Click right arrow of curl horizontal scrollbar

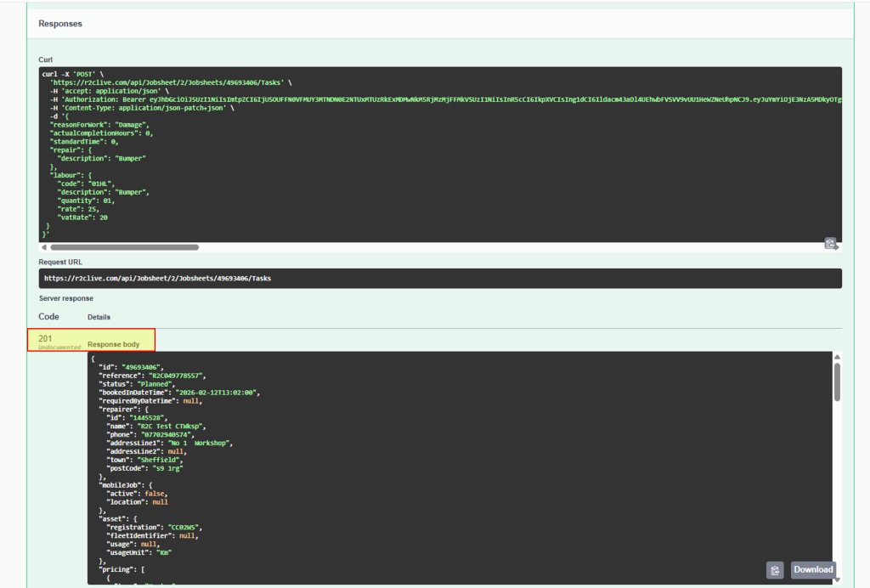pyautogui.click(x=838, y=247)
